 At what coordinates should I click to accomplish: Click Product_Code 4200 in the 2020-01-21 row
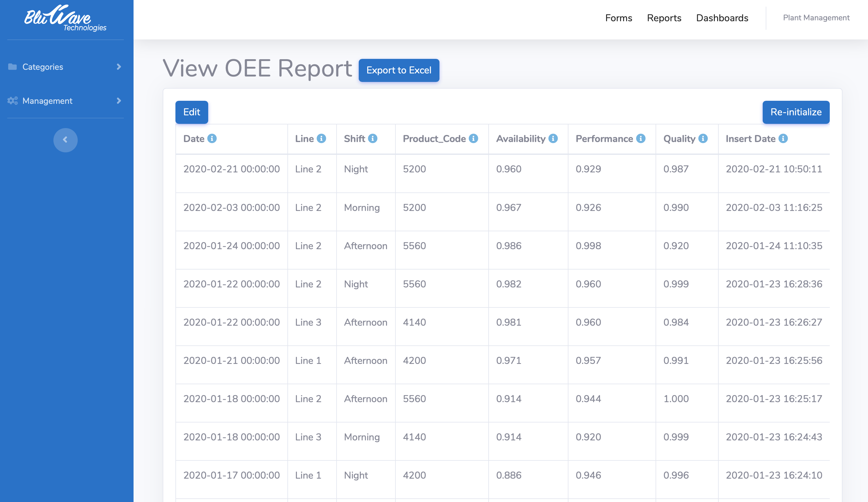(x=414, y=360)
